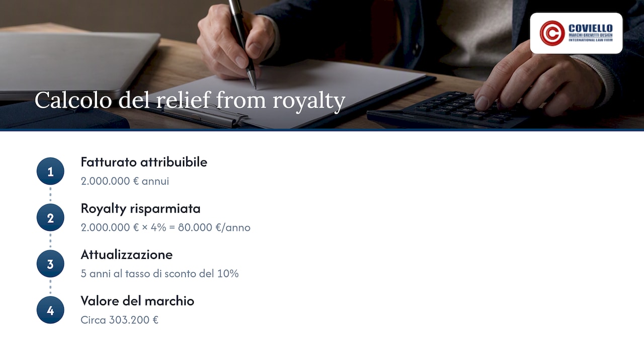Click the 'Circa 303.200 €' value text
This screenshot has height=362, width=644.
pyautogui.click(x=119, y=320)
